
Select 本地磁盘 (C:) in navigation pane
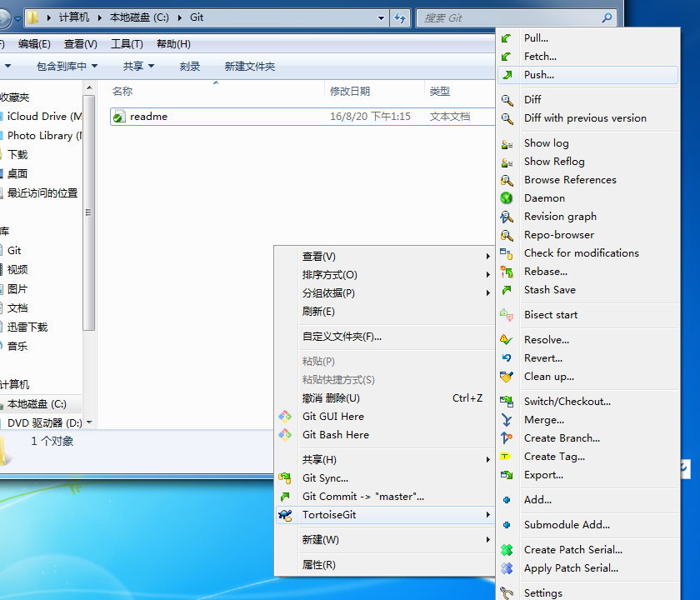click(37, 404)
